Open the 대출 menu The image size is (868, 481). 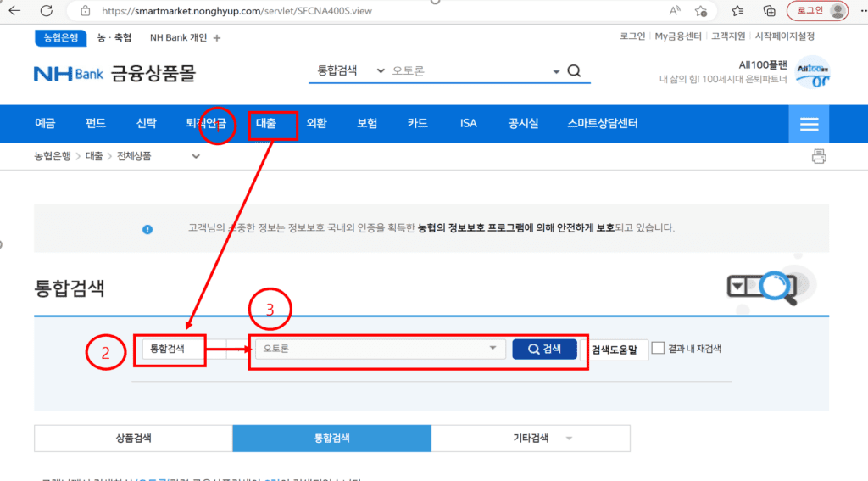pyautogui.click(x=265, y=123)
